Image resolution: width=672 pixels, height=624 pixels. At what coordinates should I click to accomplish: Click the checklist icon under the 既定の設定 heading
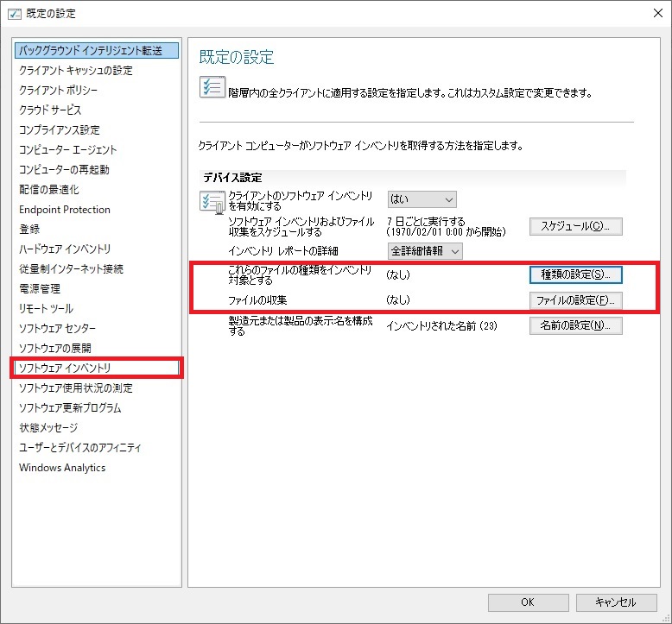point(212,87)
